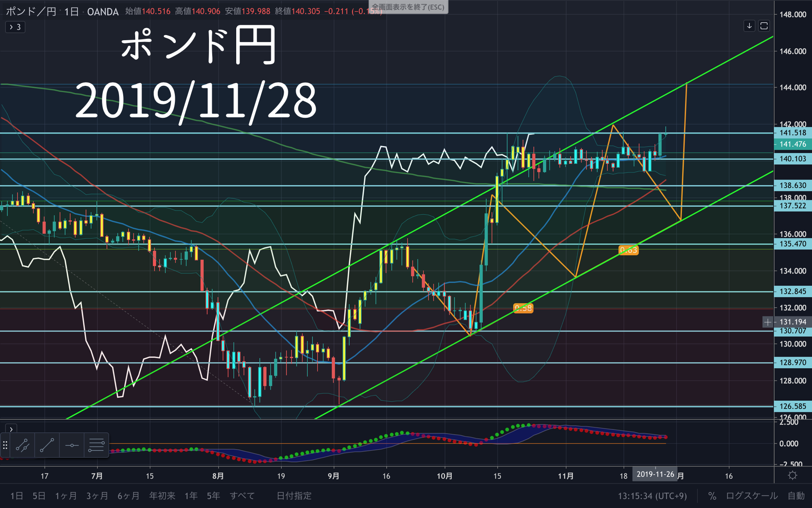Click the 10月 label on time axis
Screen dimensions: 812x508
click(445, 476)
